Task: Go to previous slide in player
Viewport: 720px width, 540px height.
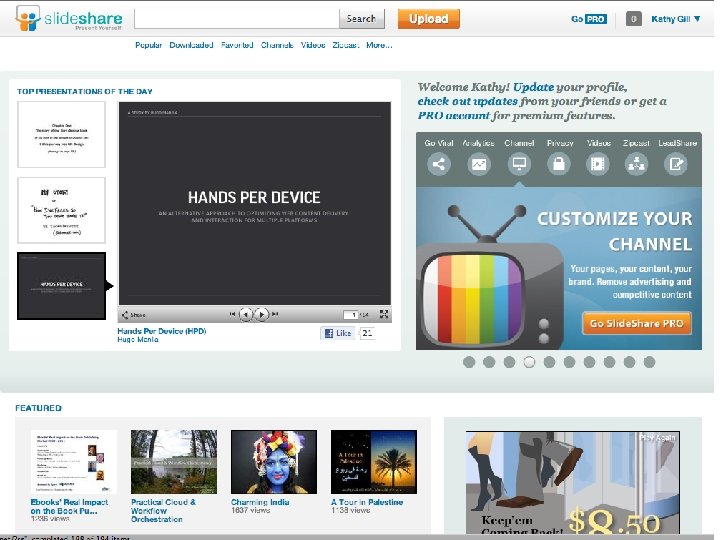Action: (246, 315)
